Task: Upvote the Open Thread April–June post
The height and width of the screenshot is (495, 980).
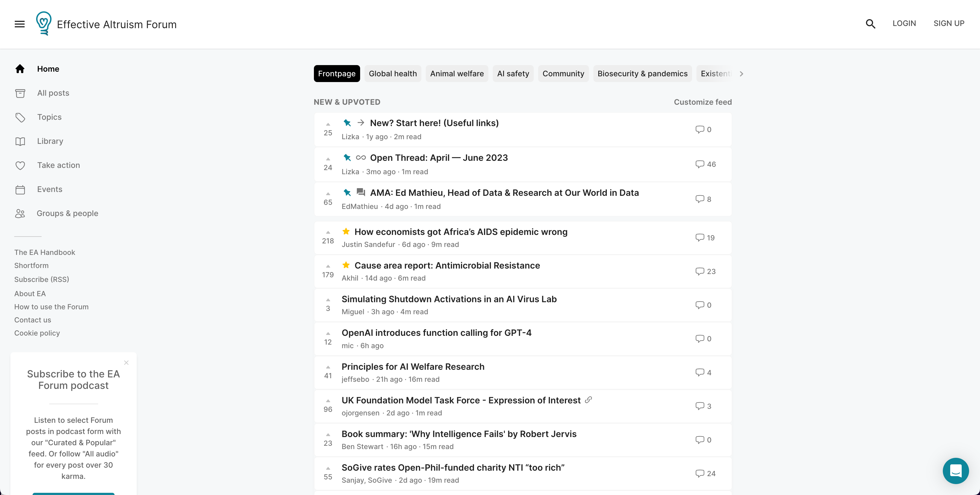Action: pos(328,159)
